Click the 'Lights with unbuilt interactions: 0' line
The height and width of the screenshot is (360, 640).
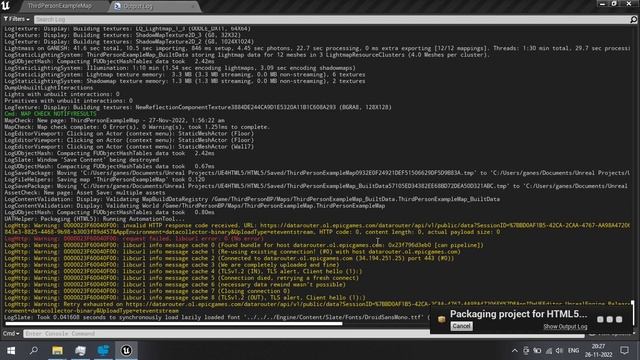62,94
